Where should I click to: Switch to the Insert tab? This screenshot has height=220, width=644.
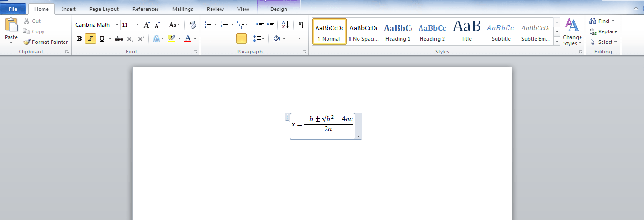click(69, 9)
